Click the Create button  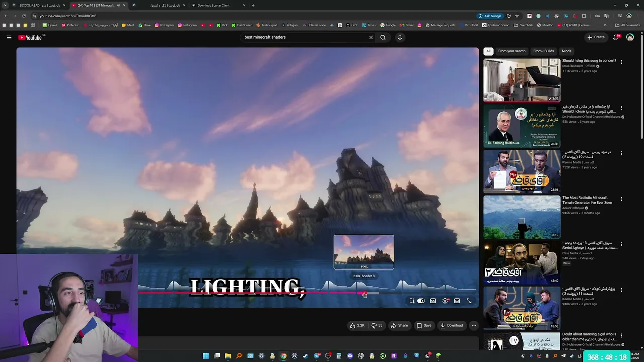596,37
